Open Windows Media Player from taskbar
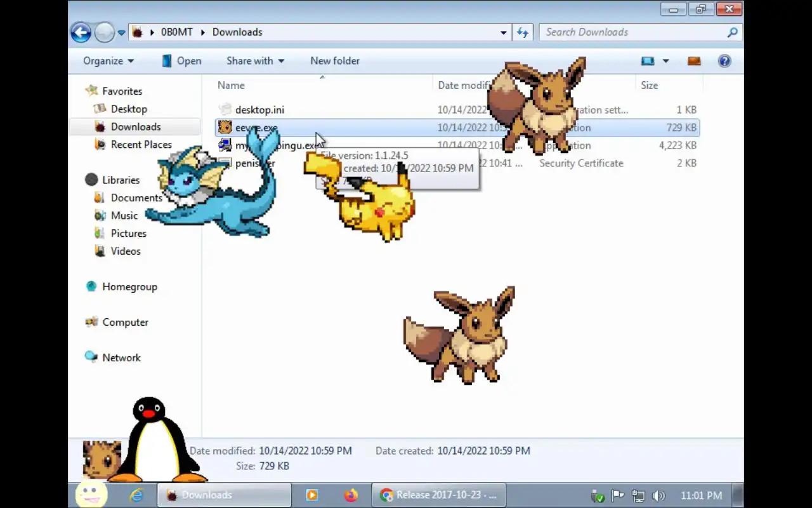This screenshot has height=508, width=812. click(311, 495)
